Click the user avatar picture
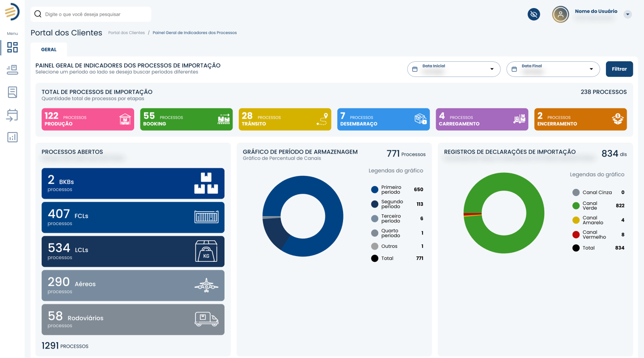Image resolution: width=644 pixels, height=358 pixels. pyautogui.click(x=560, y=14)
